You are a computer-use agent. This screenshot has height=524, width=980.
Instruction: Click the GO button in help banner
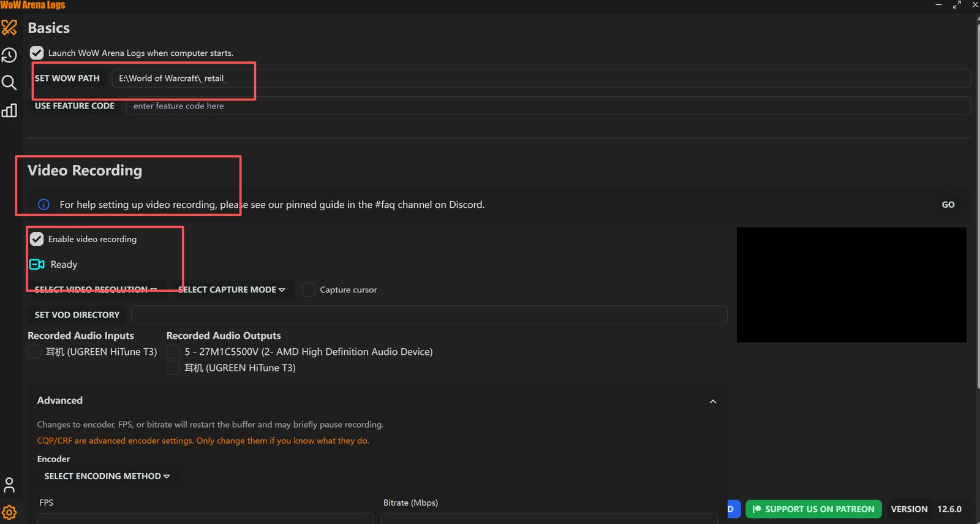[x=948, y=205]
